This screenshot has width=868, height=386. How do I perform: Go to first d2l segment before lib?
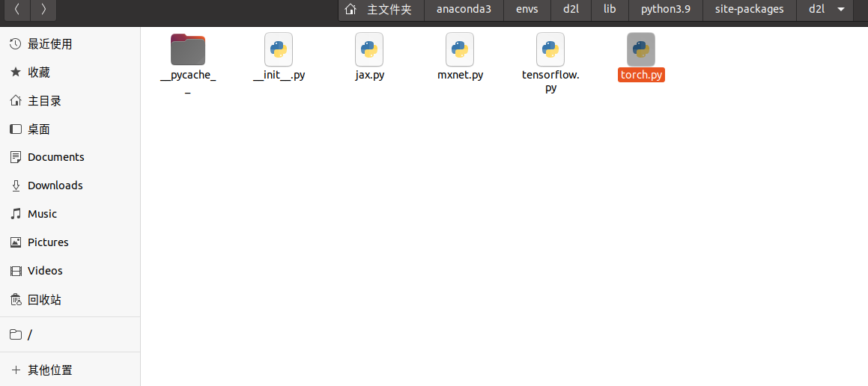coord(571,10)
